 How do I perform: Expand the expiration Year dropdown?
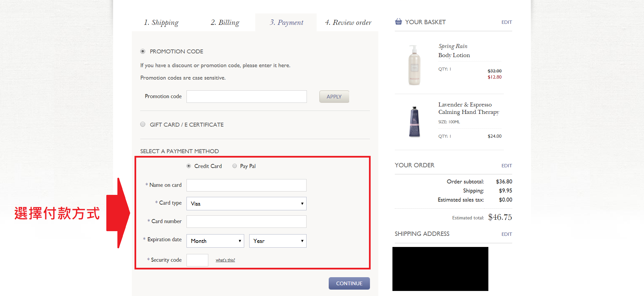(277, 241)
